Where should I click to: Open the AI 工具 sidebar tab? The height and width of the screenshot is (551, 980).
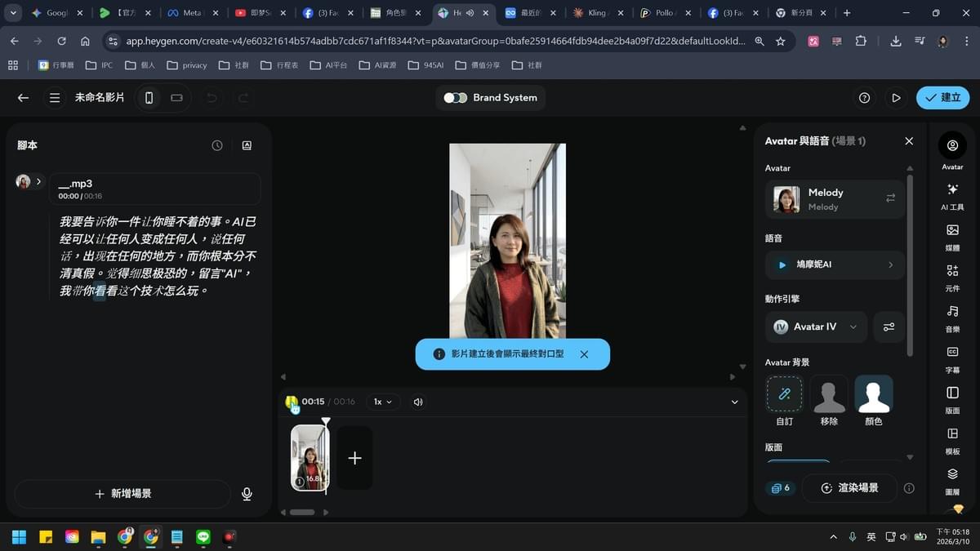coord(952,197)
